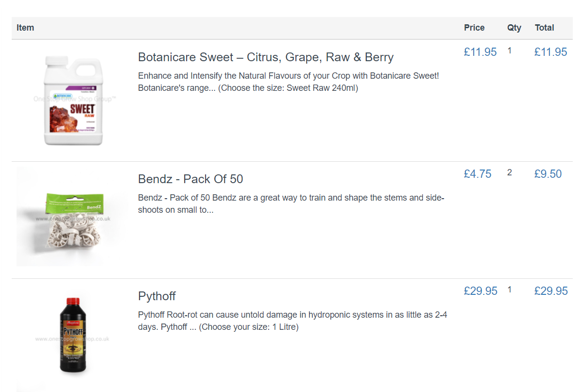The image size is (582, 392).
Task: Click the £29.95 unit price of Pythoff
Action: pyautogui.click(x=480, y=291)
